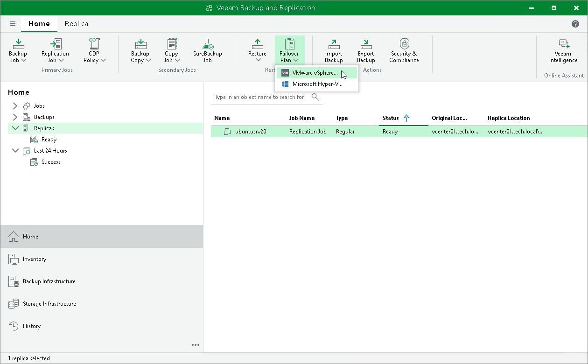Click the Storage Infrastructure database icon
Viewport: 588px width, 364px height.
pos(14,304)
